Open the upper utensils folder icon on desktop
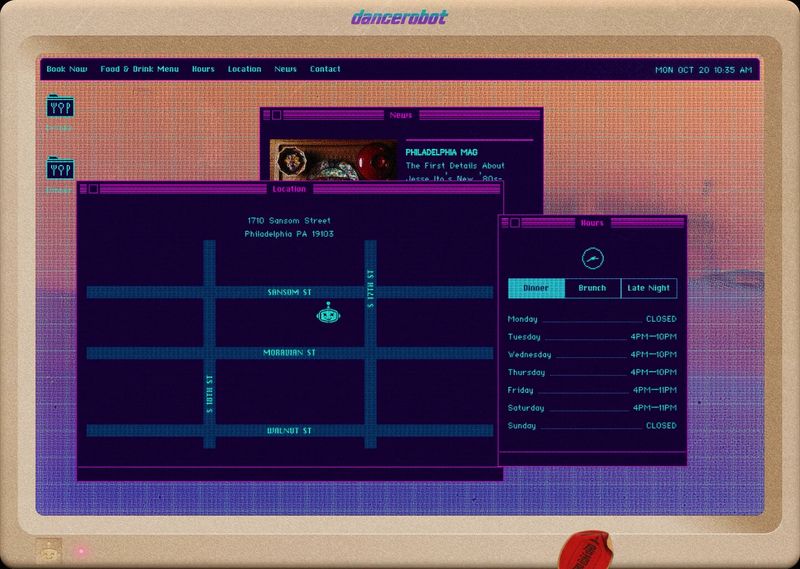800x569 pixels. (60, 106)
